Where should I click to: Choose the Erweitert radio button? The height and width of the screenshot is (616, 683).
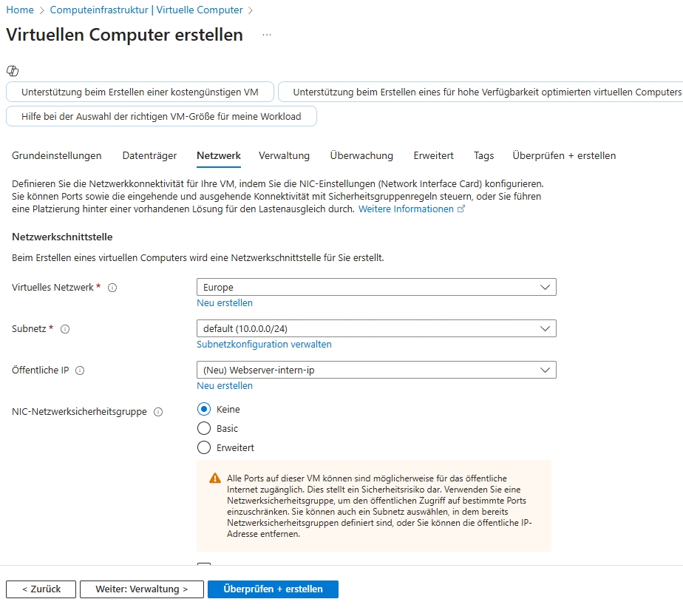pos(204,447)
